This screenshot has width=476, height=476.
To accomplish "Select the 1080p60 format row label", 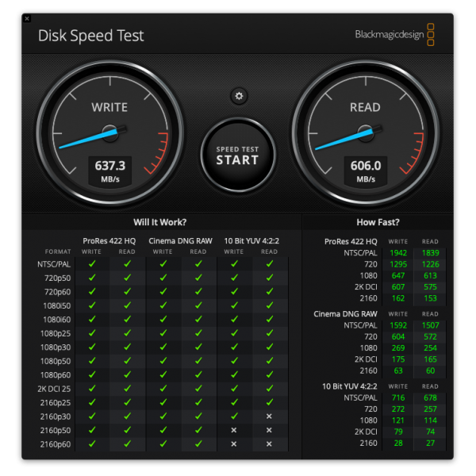I will pyautogui.click(x=55, y=374).
